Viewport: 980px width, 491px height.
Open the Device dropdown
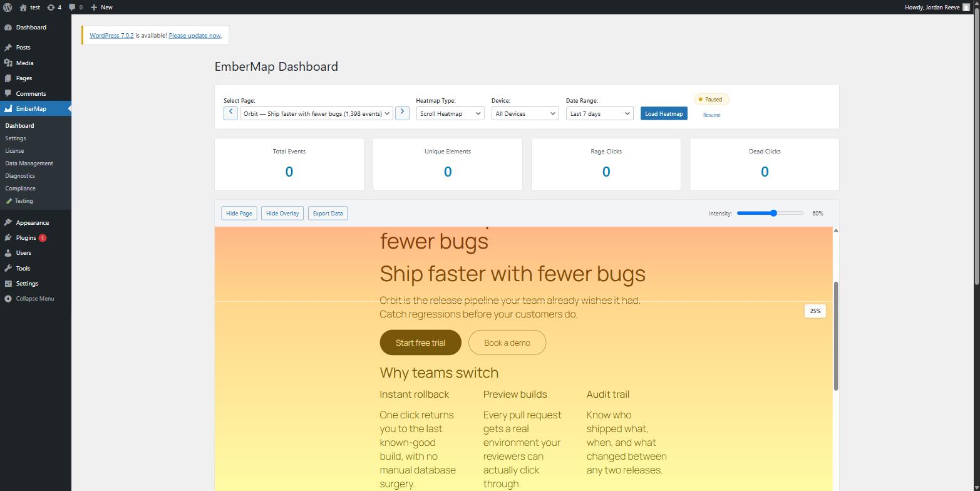click(525, 113)
